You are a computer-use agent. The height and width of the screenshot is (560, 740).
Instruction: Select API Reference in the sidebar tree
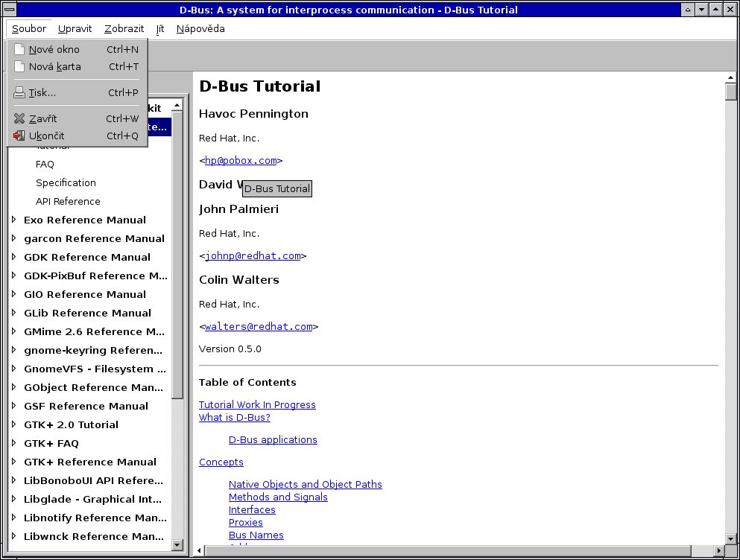tap(68, 202)
